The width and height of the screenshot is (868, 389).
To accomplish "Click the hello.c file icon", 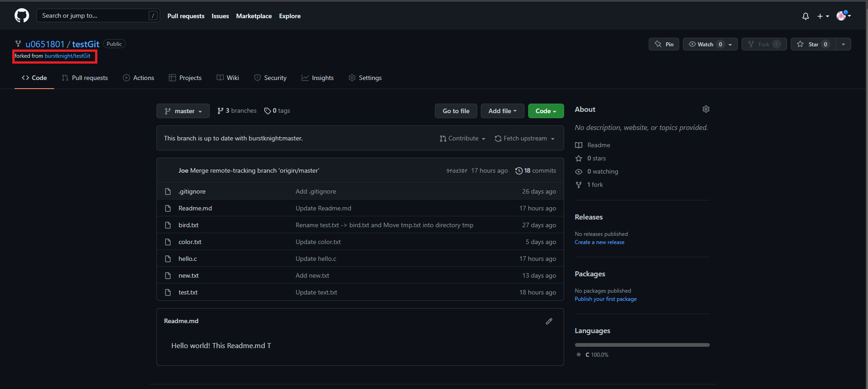I will (168, 259).
